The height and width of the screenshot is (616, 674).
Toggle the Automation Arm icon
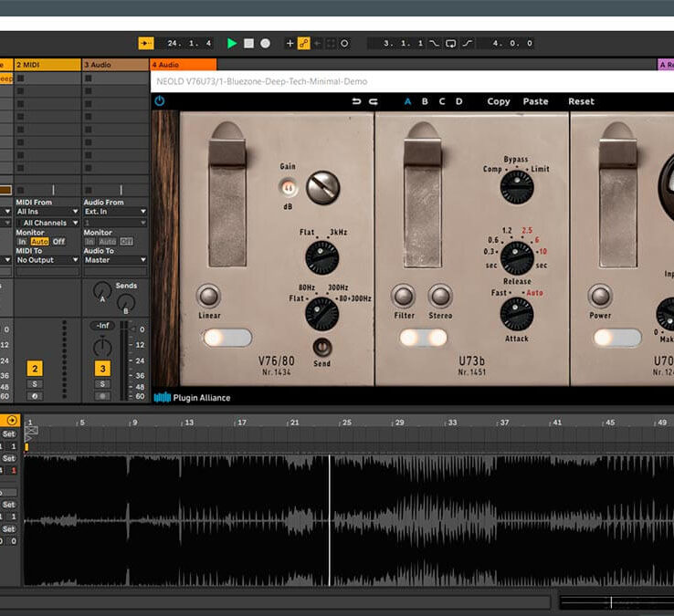[304, 44]
